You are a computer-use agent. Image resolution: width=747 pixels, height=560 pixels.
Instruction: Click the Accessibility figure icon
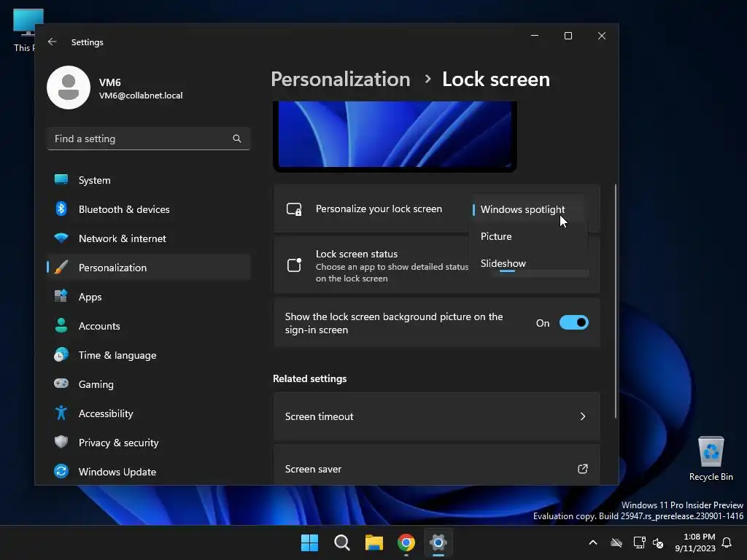click(x=61, y=413)
